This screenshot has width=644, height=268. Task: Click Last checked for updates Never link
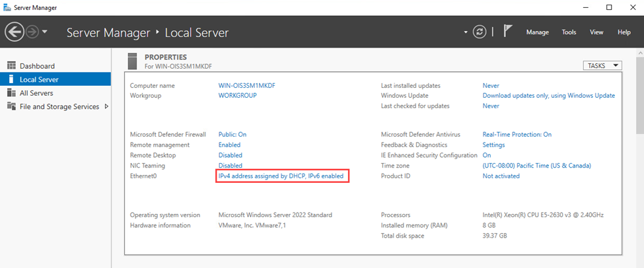coord(491,106)
